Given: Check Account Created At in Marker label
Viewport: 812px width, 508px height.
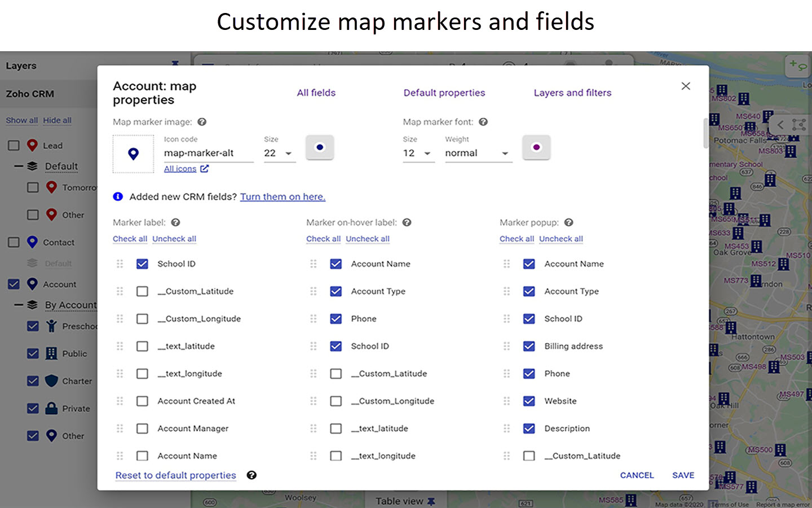Looking at the screenshot, I should coord(142,401).
